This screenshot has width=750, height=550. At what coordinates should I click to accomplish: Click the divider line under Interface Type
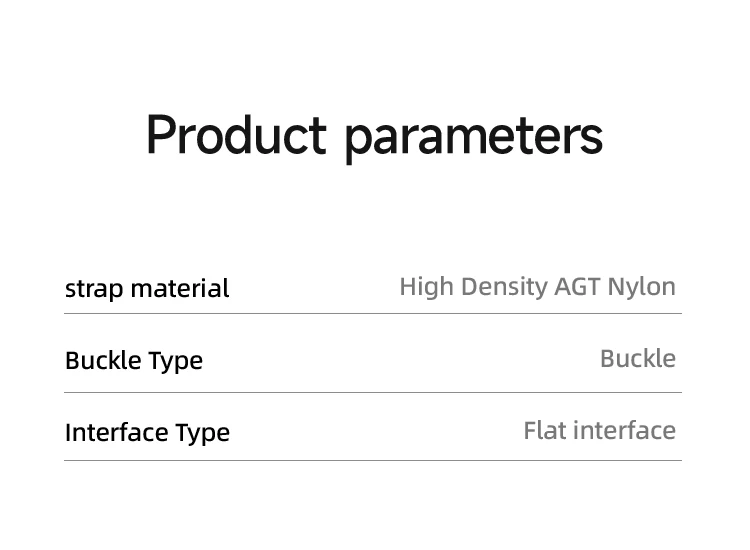click(373, 461)
